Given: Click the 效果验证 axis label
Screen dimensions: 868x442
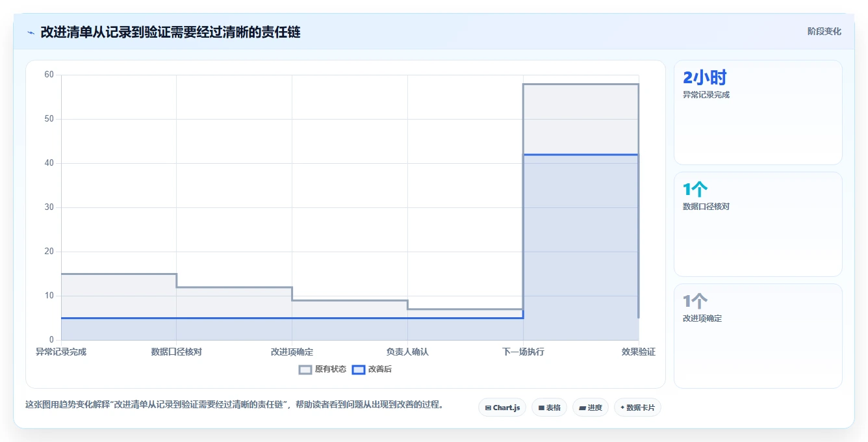Looking at the screenshot, I should 639,352.
